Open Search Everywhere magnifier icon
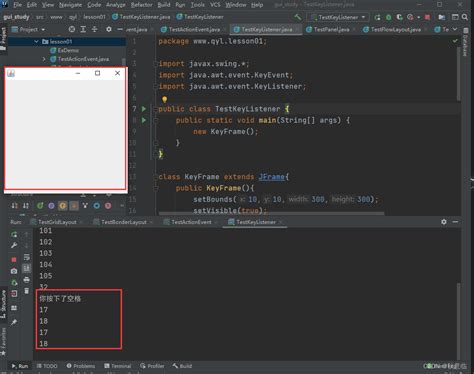This screenshot has height=374, width=474. click(x=465, y=17)
